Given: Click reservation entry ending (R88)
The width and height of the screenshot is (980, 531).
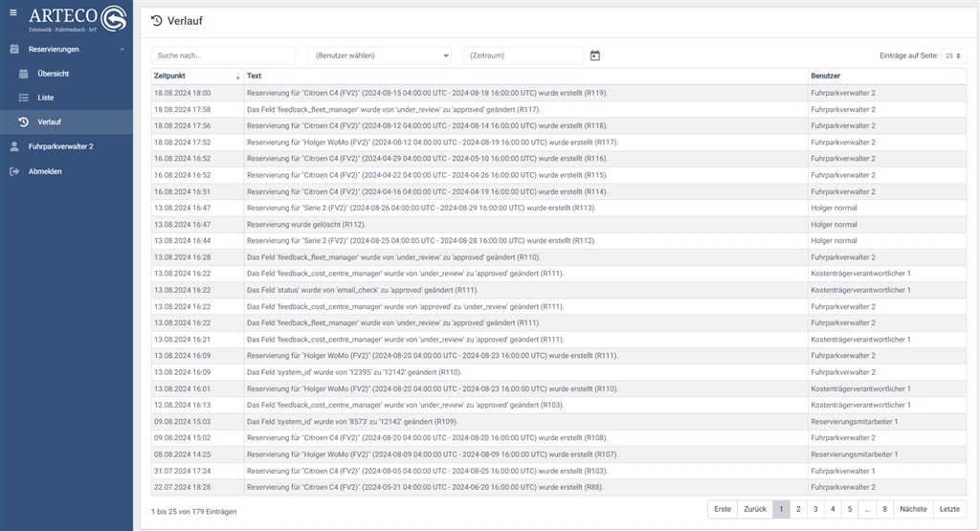Looking at the screenshot, I should tap(426, 487).
